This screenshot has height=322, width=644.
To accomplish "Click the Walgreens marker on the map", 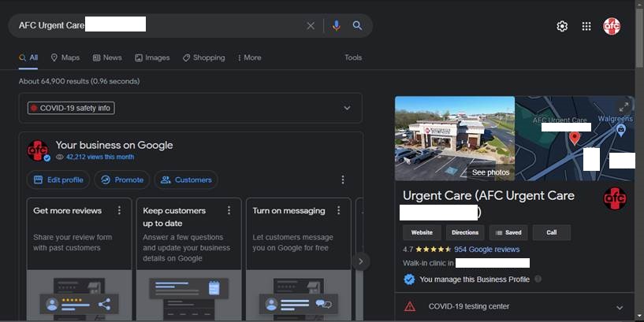I will pyautogui.click(x=621, y=130).
